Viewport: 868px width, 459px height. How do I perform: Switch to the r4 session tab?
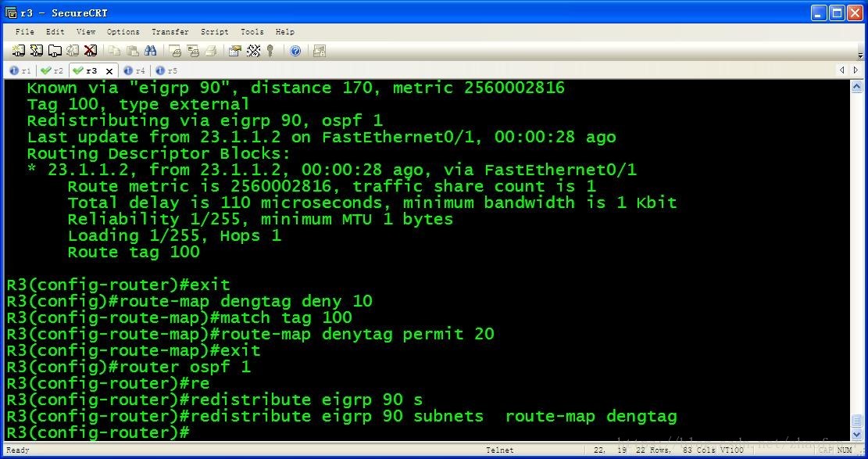click(134, 70)
